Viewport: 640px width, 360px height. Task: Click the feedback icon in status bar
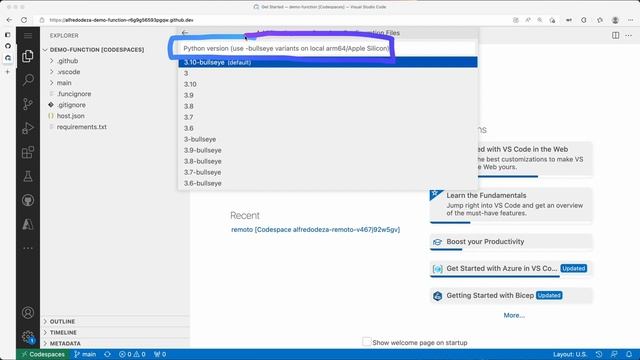point(614,354)
